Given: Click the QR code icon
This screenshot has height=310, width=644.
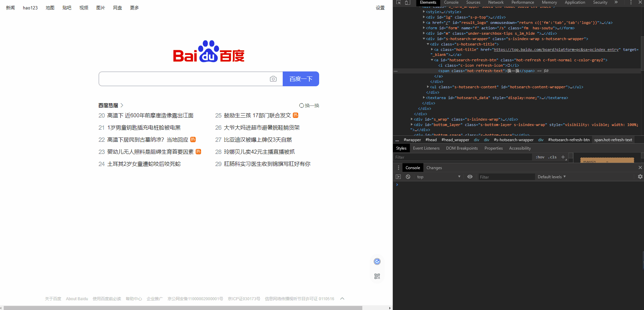Looking at the screenshot, I should pyautogui.click(x=377, y=276).
